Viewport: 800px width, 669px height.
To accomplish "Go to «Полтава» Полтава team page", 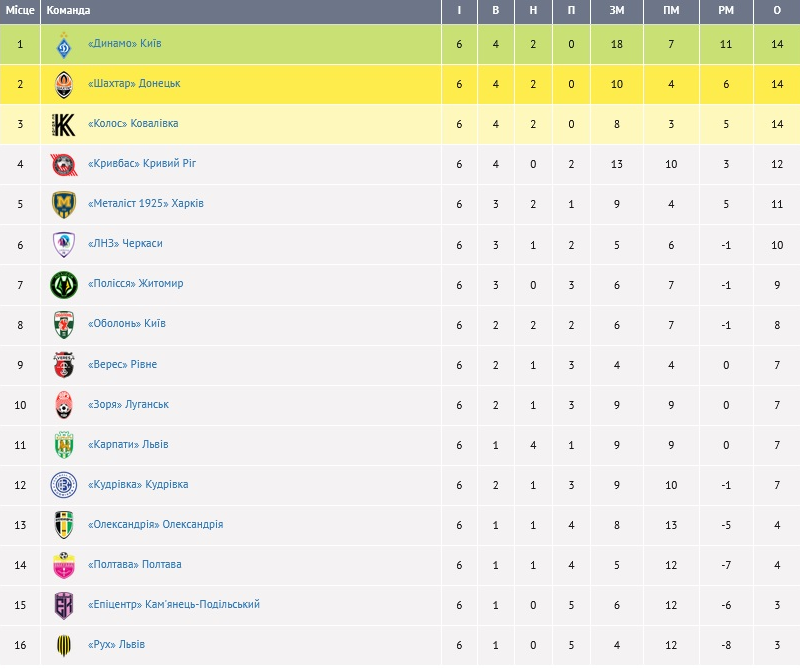I will [135, 564].
